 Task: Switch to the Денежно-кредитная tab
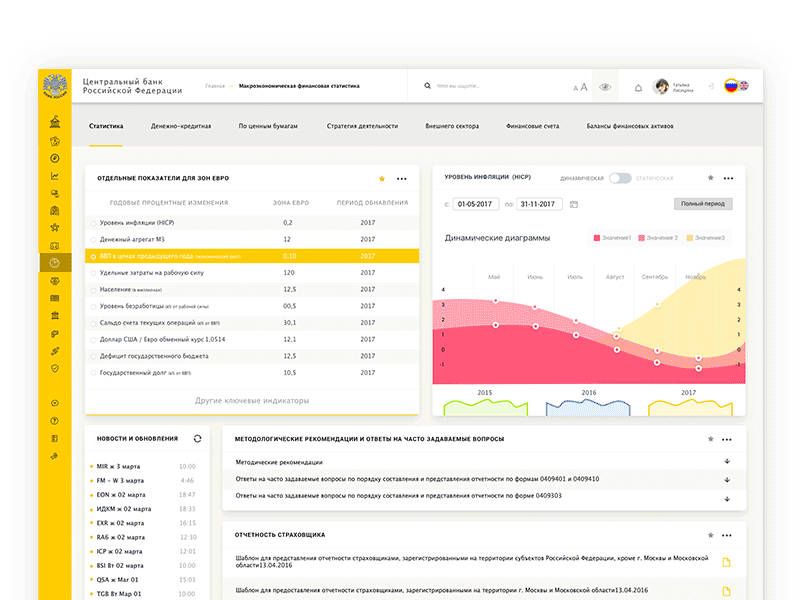[x=181, y=127]
